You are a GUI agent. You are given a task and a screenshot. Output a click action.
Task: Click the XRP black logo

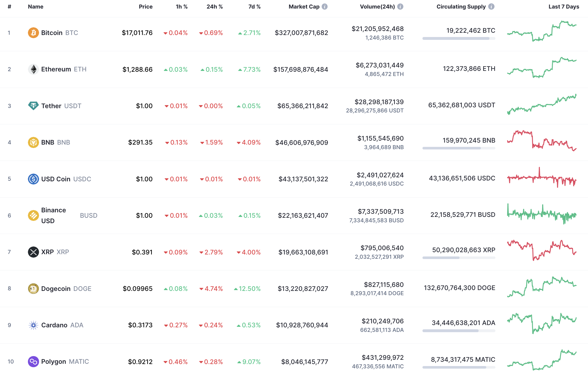33,252
